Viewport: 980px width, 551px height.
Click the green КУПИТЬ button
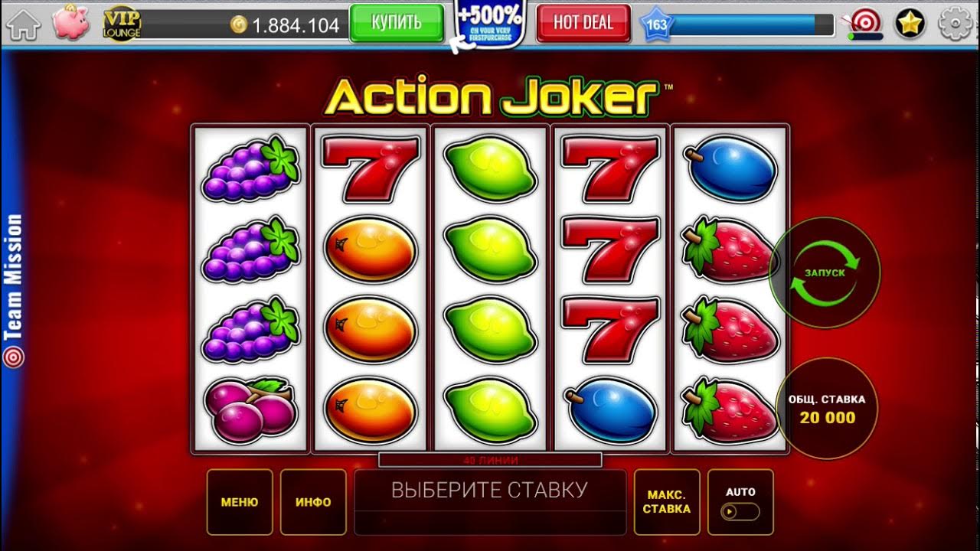(x=397, y=22)
